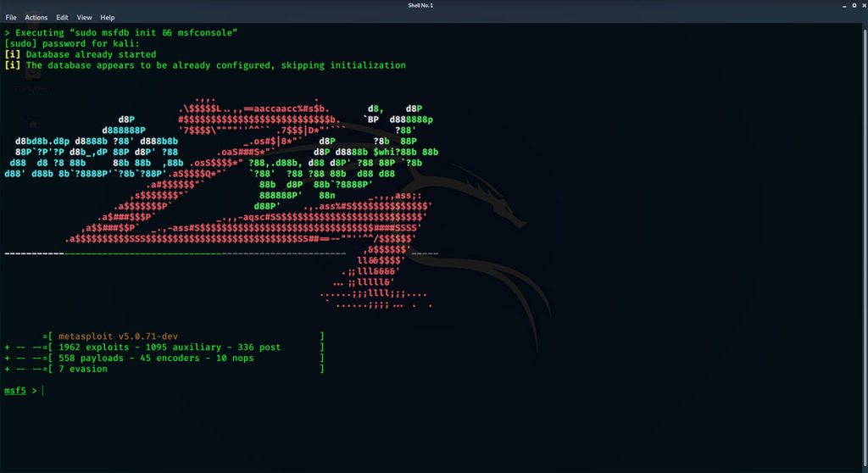Click the 'Executing sudo msfdb init' line
The height and width of the screenshot is (473, 868).
coord(120,33)
